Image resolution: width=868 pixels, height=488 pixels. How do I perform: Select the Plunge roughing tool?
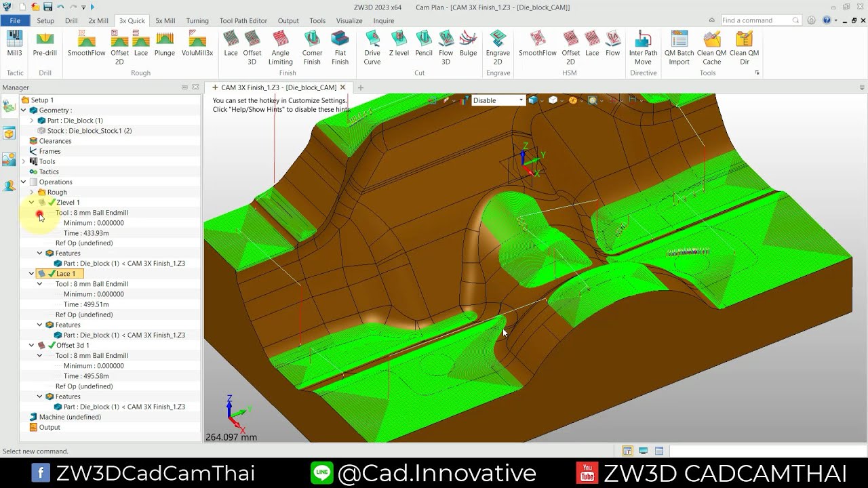(x=165, y=43)
